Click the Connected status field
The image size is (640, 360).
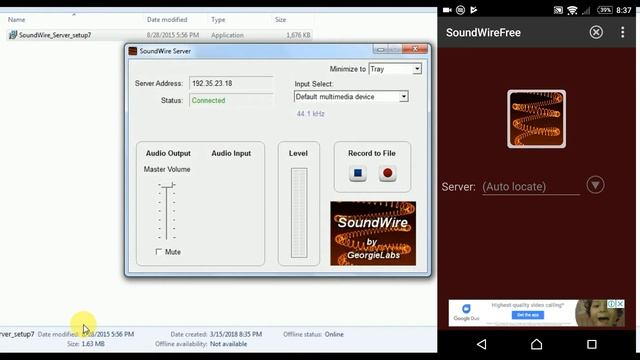[x=231, y=100]
